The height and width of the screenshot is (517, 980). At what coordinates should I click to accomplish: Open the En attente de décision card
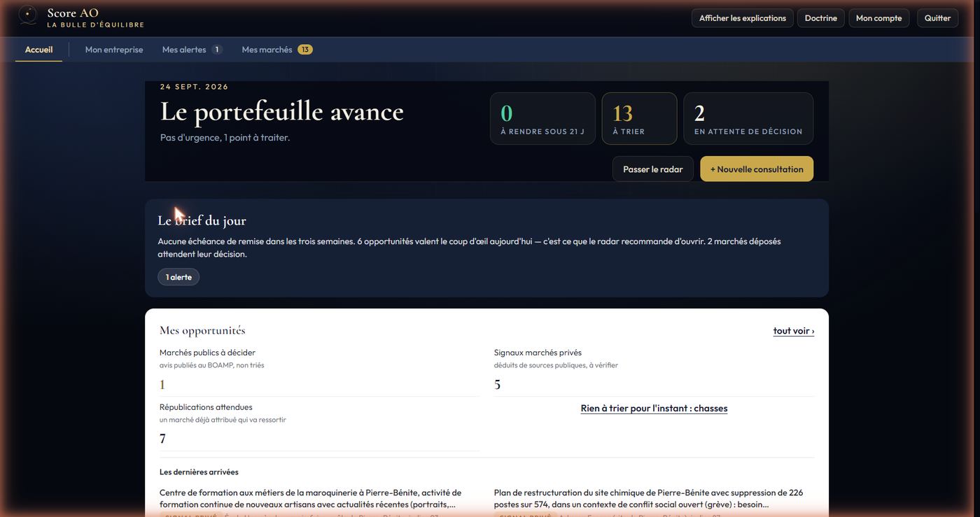click(748, 118)
